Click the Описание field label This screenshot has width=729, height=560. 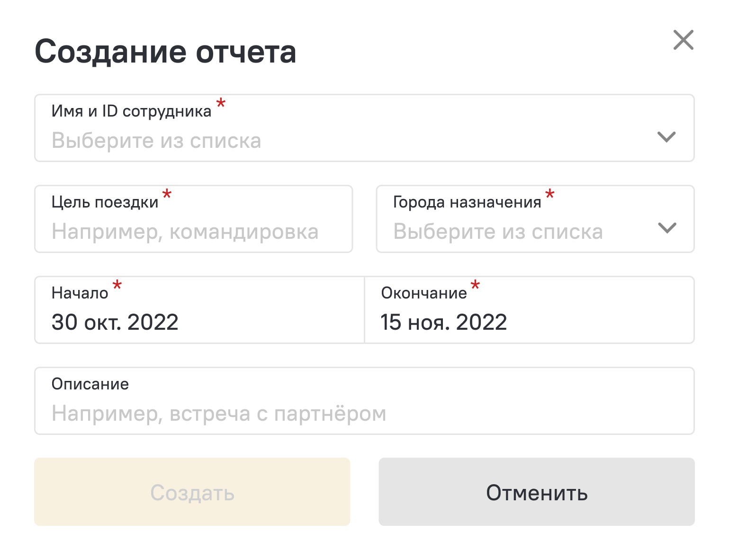coord(90,384)
